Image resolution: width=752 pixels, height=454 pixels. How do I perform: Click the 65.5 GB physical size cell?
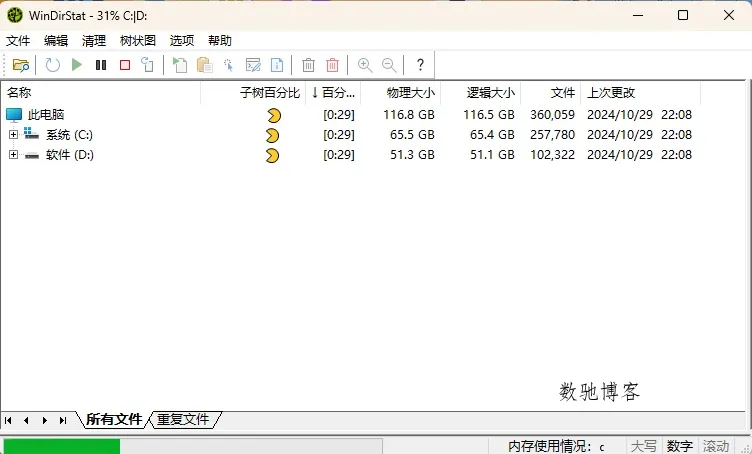tap(412, 135)
